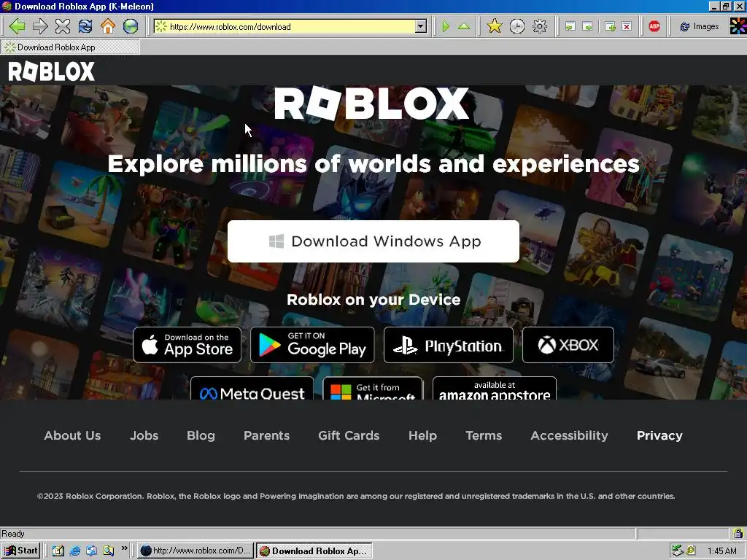This screenshot has width=747, height=560.
Task: Open the Blog footer link
Action: pyautogui.click(x=201, y=435)
